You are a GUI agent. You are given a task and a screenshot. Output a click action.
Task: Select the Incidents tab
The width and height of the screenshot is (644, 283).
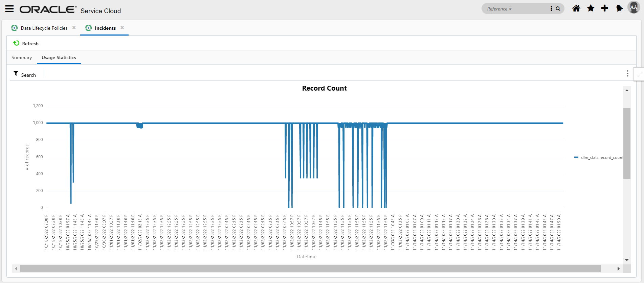click(x=105, y=28)
